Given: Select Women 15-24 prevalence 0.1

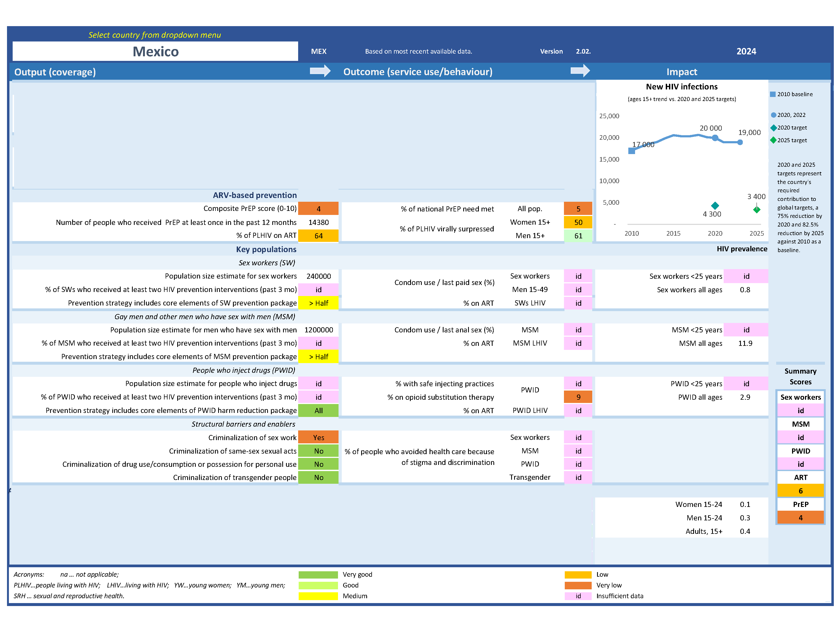Looking at the screenshot, I should [745, 504].
